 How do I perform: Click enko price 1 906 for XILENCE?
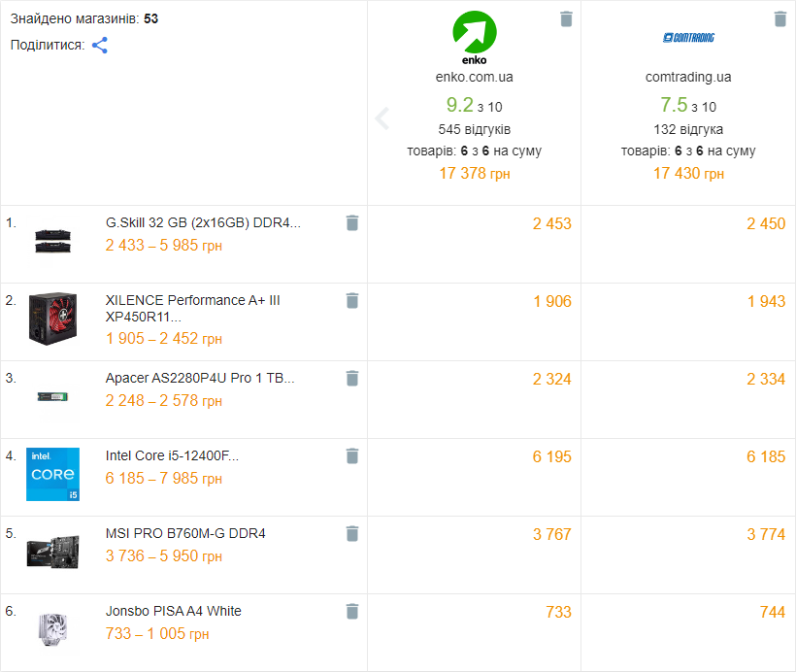tap(551, 302)
